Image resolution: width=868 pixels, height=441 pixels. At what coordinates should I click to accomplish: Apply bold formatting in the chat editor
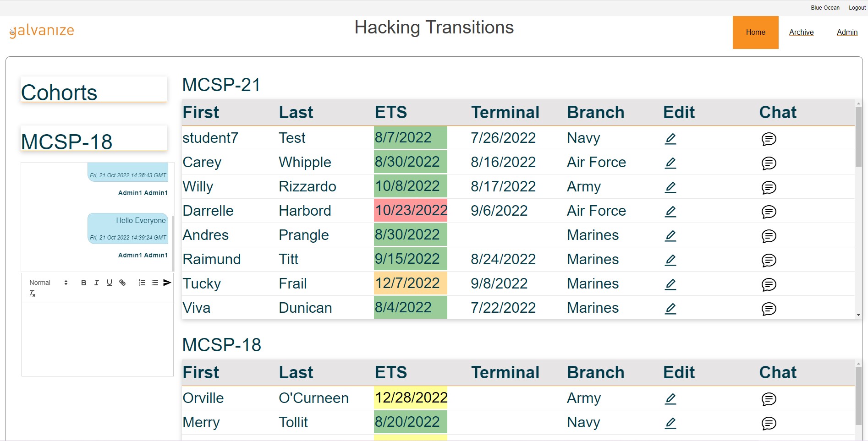click(x=83, y=283)
